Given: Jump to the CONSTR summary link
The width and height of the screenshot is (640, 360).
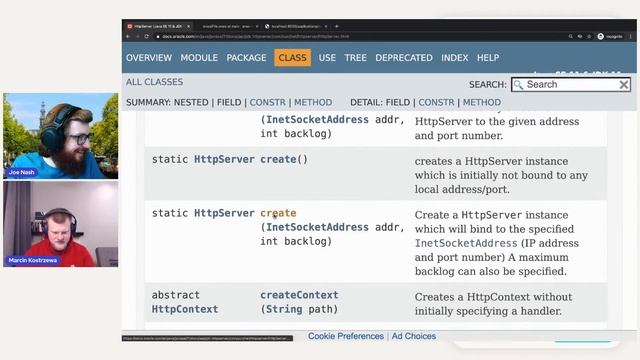Looking at the screenshot, I should [x=267, y=102].
